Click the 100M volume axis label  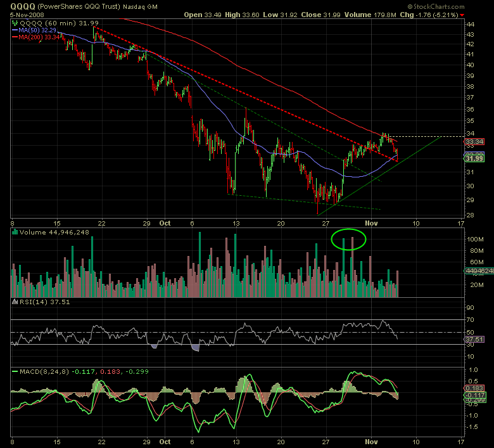[475, 240]
